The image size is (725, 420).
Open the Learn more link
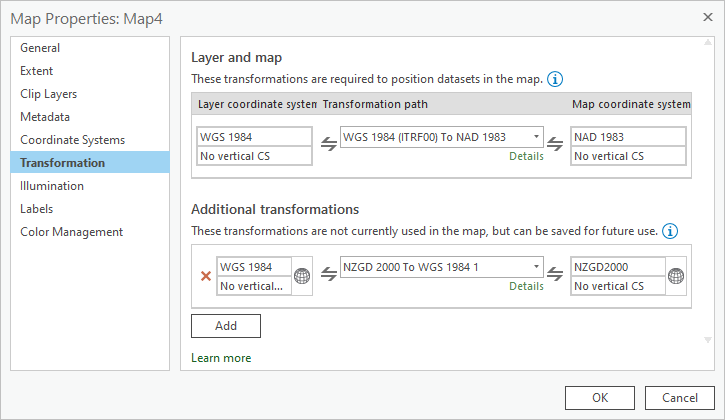[221, 358]
